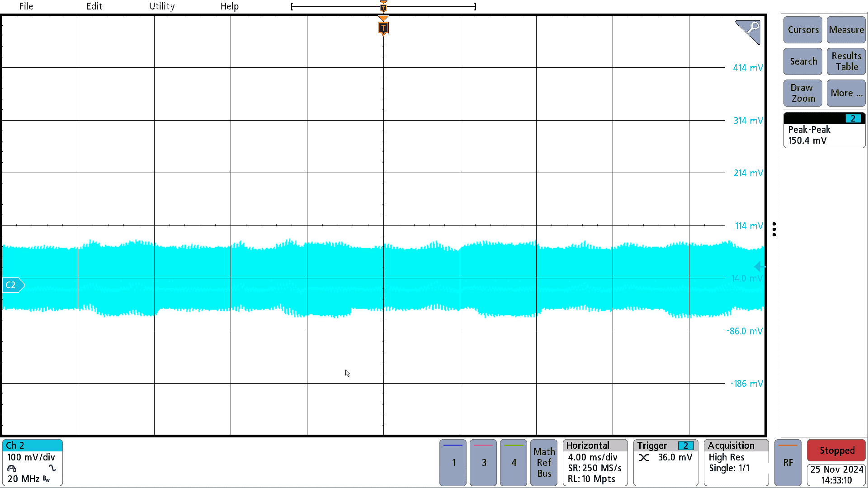Click the trigger level arrow on right edge
Screen dimensions: 868x488
click(759, 267)
